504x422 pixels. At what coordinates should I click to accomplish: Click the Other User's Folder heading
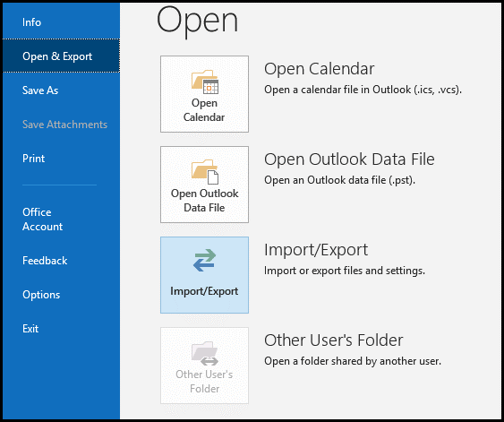(x=334, y=340)
